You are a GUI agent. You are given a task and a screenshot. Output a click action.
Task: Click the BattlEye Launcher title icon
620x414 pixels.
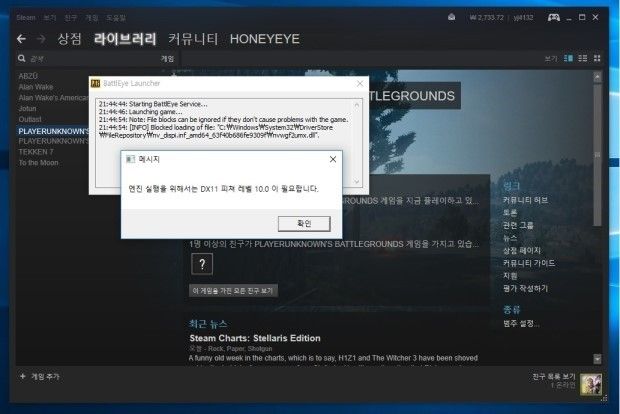[x=95, y=83]
